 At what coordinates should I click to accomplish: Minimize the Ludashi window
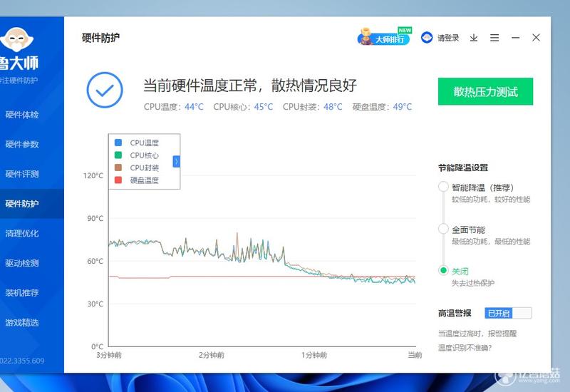[515, 38]
